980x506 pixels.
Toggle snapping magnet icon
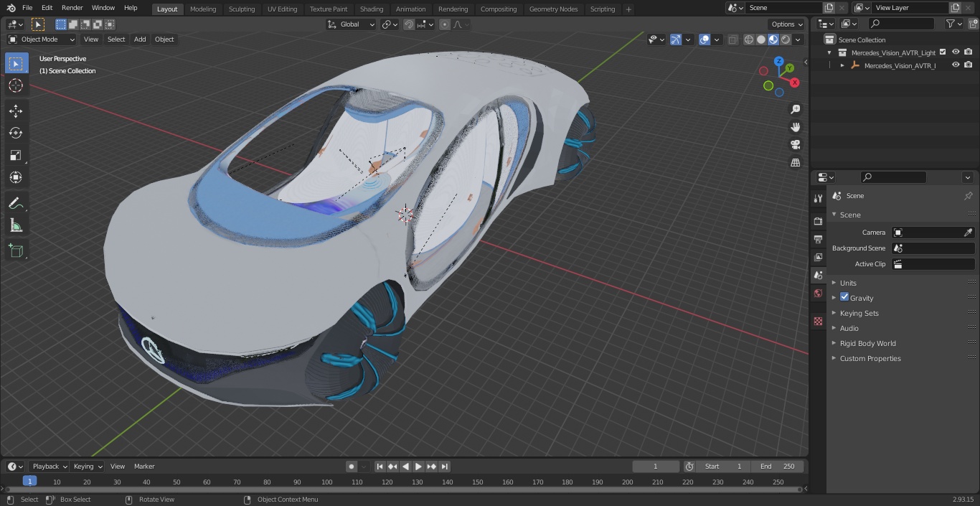(409, 24)
